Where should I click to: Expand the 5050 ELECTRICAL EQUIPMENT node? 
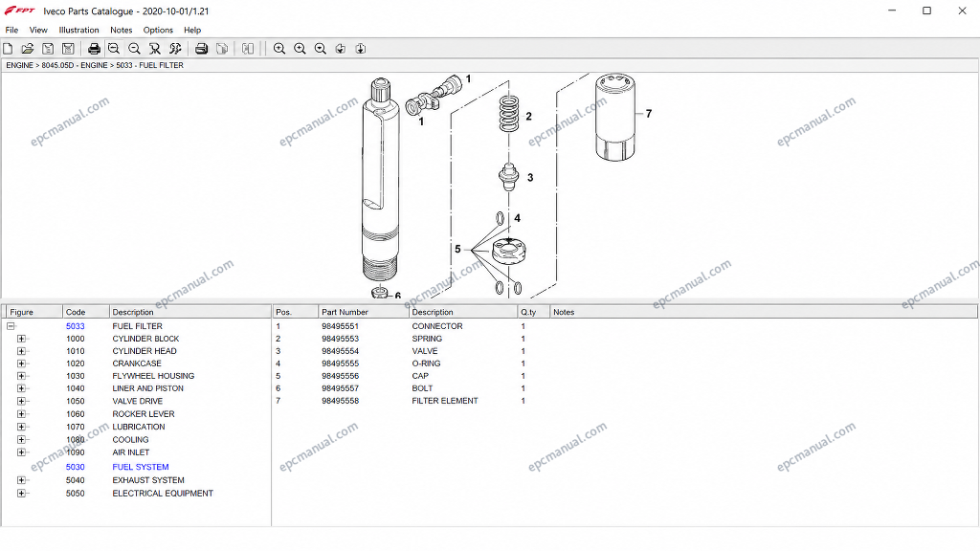click(x=21, y=494)
